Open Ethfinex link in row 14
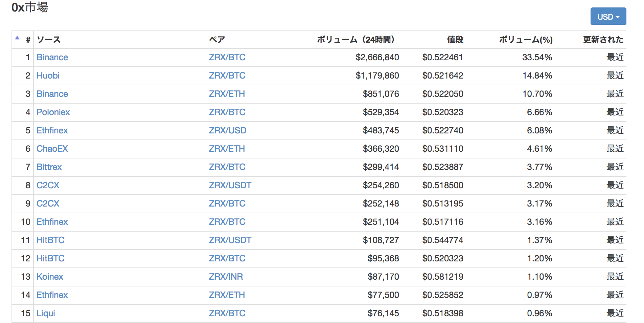 coord(52,295)
